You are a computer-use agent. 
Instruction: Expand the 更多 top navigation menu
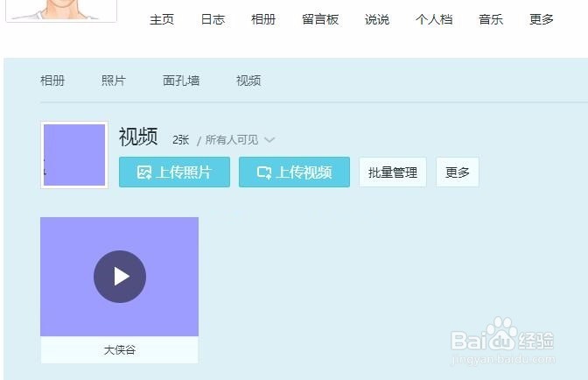[542, 19]
